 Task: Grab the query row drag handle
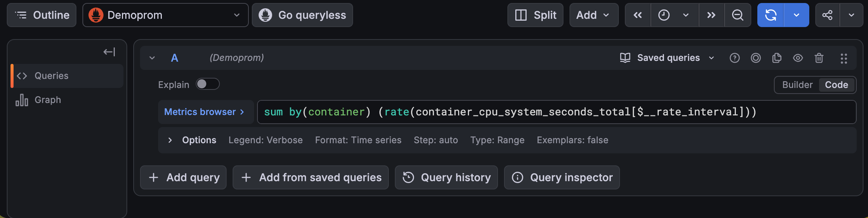pyautogui.click(x=844, y=58)
